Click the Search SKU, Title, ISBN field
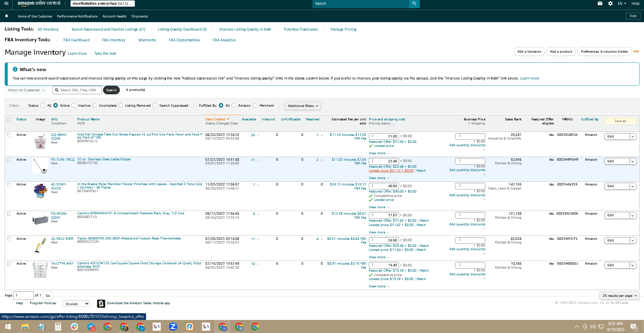The width and height of the screenshot is (644, 333). [x=77, y=90]
